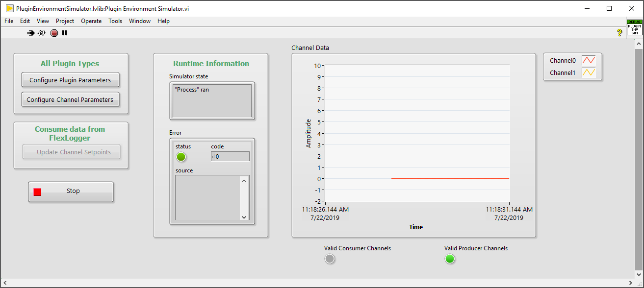
Task: Toggle the Valid Consumer Channels LED
Action: point(330,259)
